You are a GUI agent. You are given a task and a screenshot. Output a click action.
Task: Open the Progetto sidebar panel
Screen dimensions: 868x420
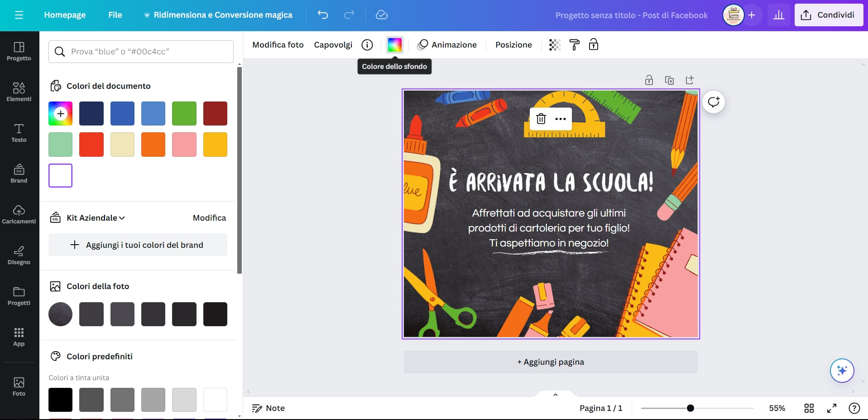(19, 52)
